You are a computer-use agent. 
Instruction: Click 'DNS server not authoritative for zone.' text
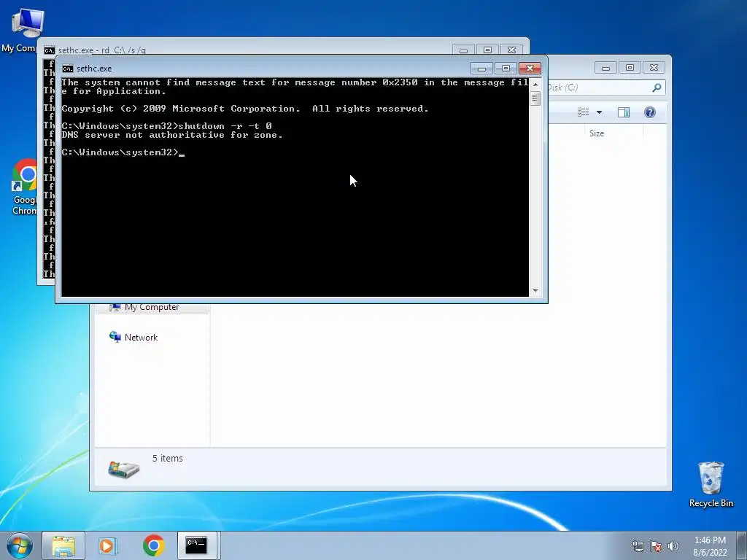click(172, 135)
